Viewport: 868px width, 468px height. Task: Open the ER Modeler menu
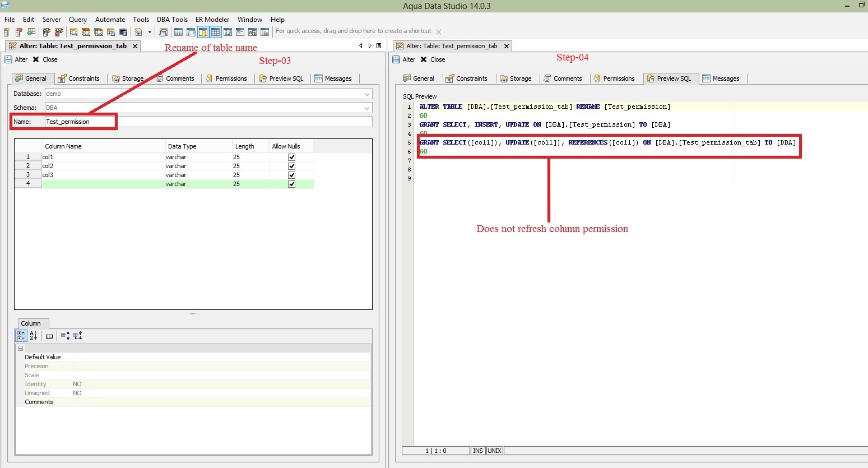tap(212, 19)
